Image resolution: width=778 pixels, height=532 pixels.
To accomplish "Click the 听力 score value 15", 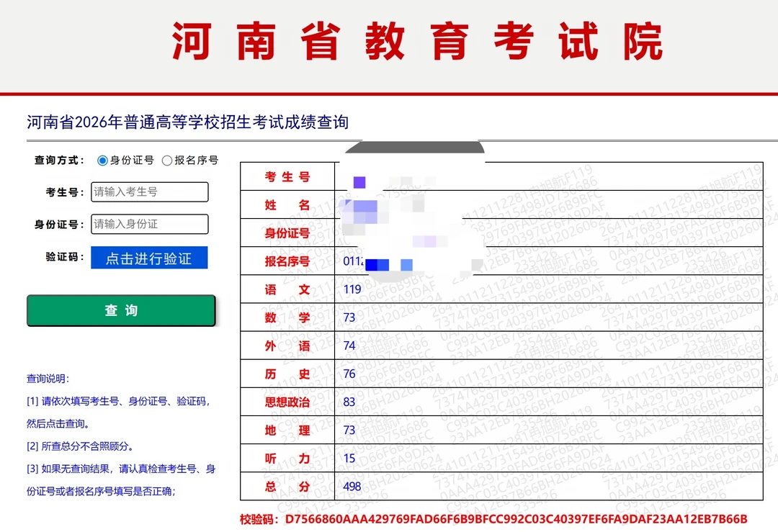I will [349, 458].
